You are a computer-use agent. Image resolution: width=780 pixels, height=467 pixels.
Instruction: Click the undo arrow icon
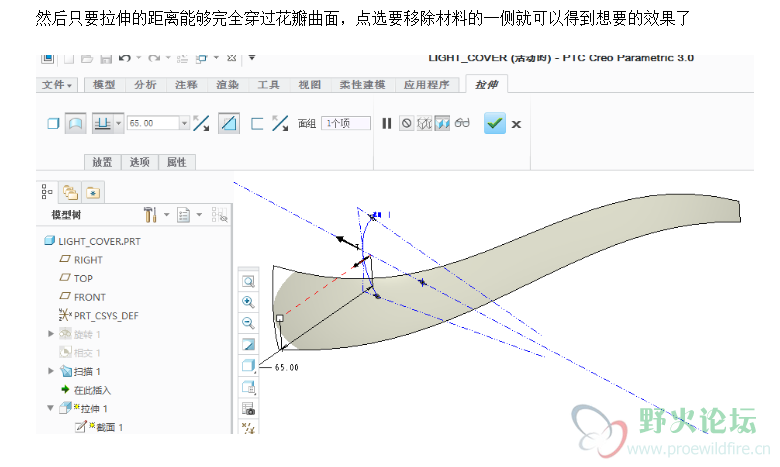point(125,58)
